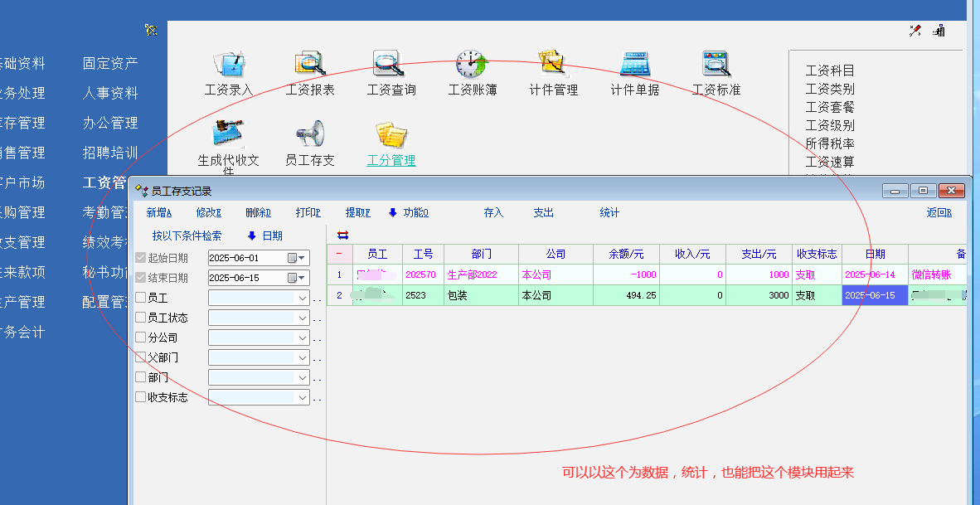980x505 pixels.
Task: Enable the 员工 filter checkbox
Action: tap(141, 298)
